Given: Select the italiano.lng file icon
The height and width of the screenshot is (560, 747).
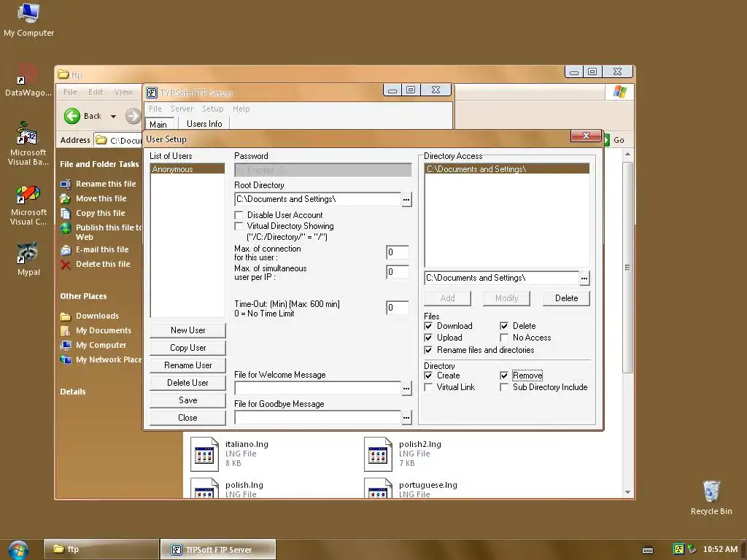Looking at the screenshot, I should pyautogui.click(x=204, y=454).
